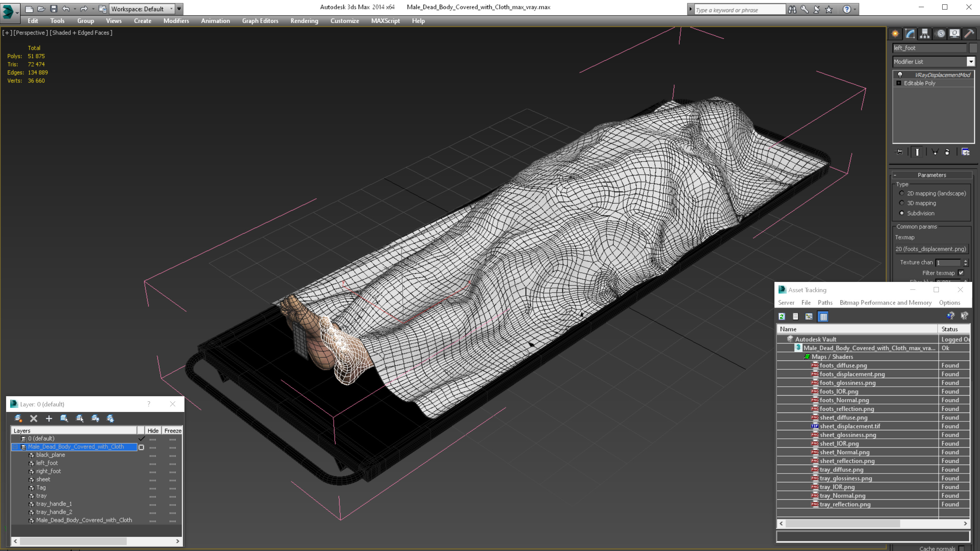
Task: Click Tree View icon in Asset Tracking
Action: click(x=809, y=316)
